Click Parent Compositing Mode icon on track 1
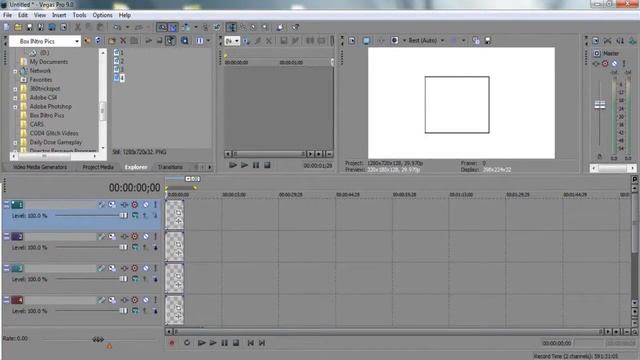This screenshot has height=360, width=640. (x=145, y=216)
